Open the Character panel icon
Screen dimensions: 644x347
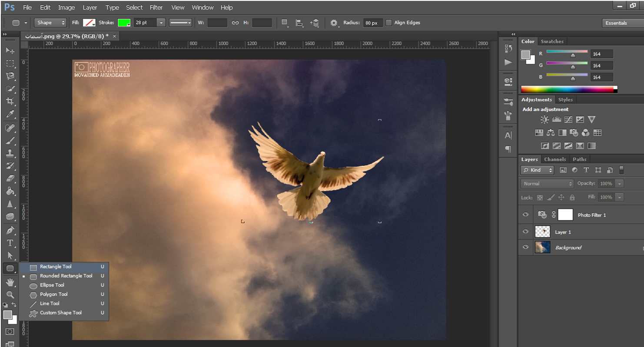click(x=508, y=135)
